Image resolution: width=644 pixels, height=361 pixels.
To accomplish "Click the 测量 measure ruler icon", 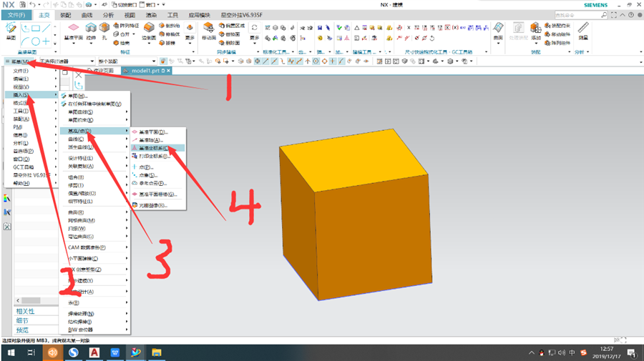I will tap(583, 28).
